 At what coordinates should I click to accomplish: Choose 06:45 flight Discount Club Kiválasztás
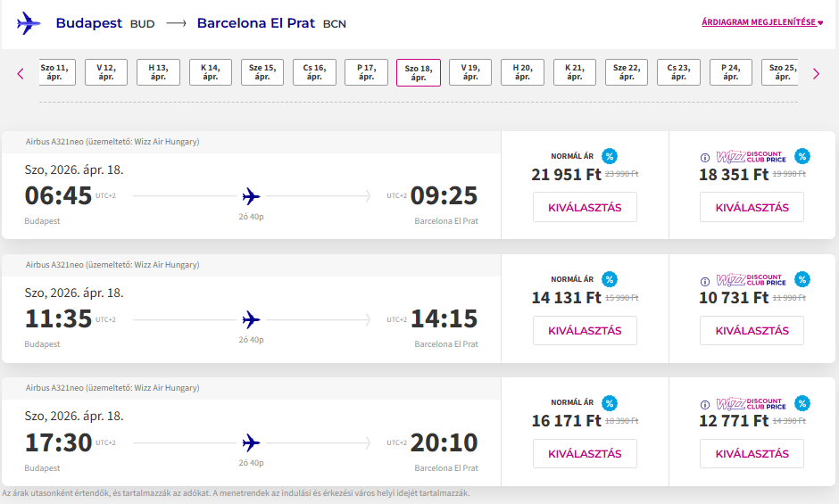752,207
